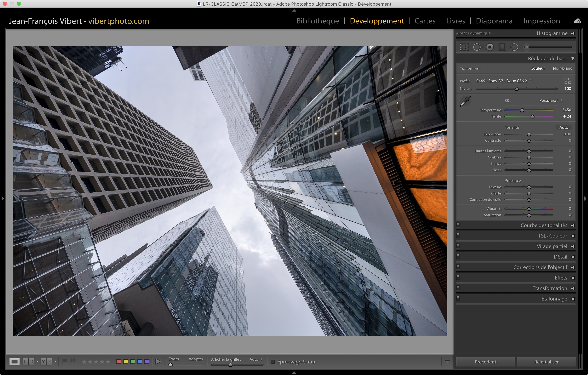Enable Epreuvage écran checkbox
Screen dimensions: 588x375
click(273, 362)
